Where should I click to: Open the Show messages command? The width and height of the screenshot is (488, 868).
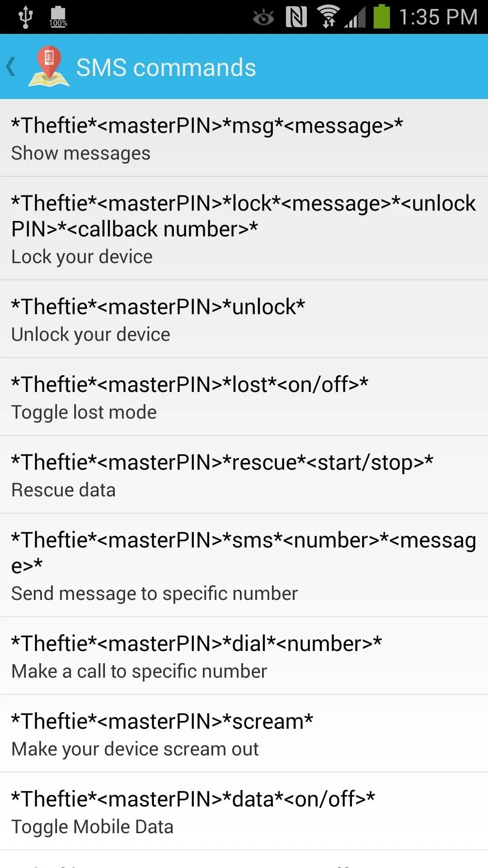[x=244, y=138]
